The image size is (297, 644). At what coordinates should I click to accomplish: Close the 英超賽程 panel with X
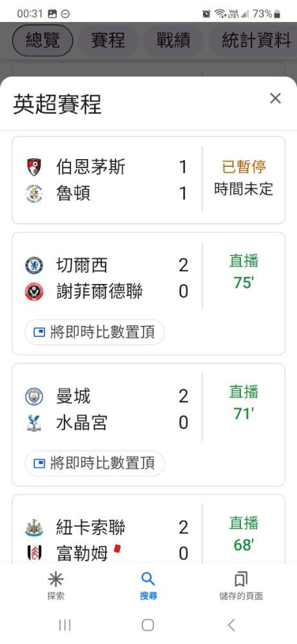tap(275, 99)
